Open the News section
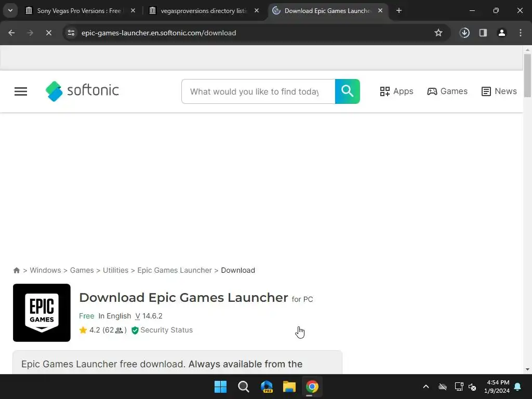This screenshot has width=532, height=399. [x=499, y=91]
